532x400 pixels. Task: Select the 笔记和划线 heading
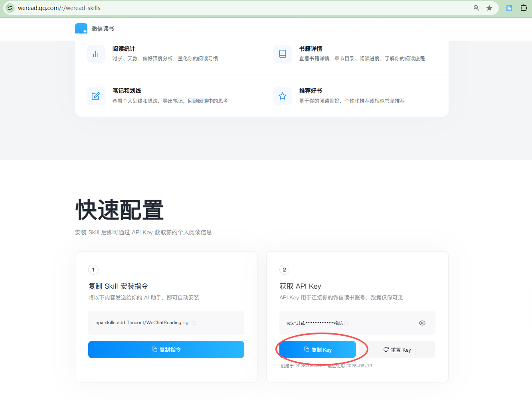tap(127, 91)
